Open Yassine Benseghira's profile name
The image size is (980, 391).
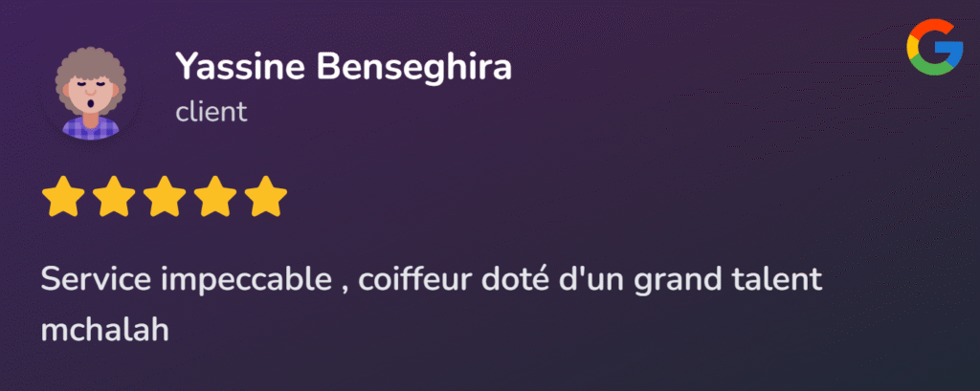pyautogui.click(x=344, y=66)
